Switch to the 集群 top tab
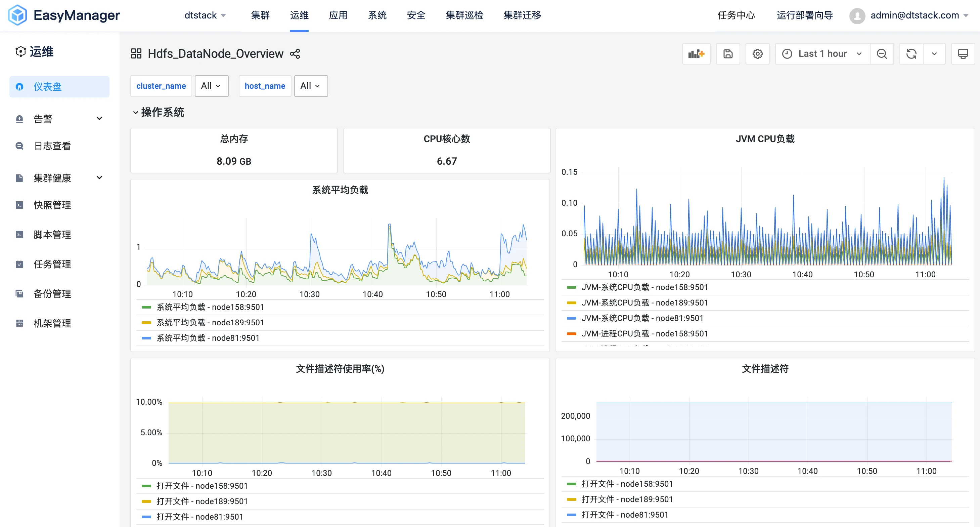980x527 pixels. (x=260, y=15)
